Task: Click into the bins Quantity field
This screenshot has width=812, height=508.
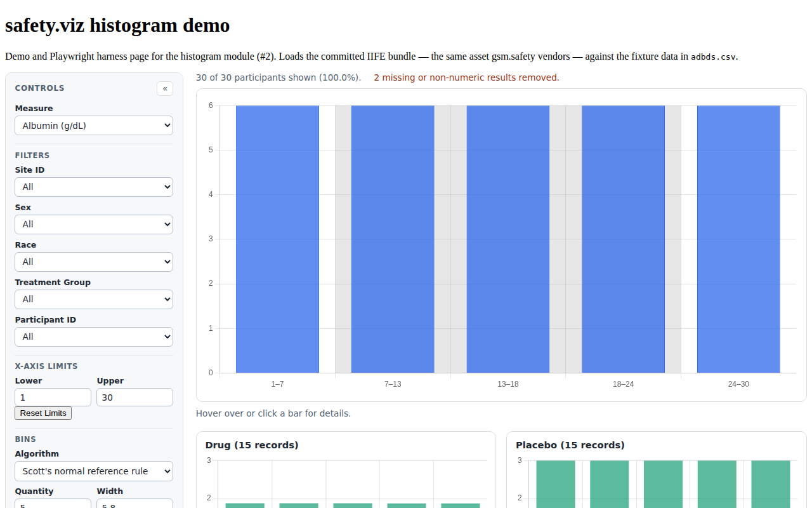Action: point(53,504)
